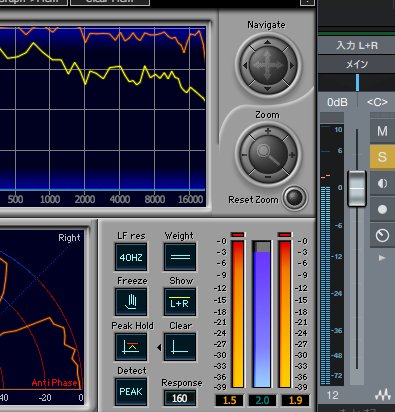Image resolution: width=395 pixels, height=412 pixels.
Task: Click the channel pan bar indicator
Action: pyautogui.click(x=358, y=83)
